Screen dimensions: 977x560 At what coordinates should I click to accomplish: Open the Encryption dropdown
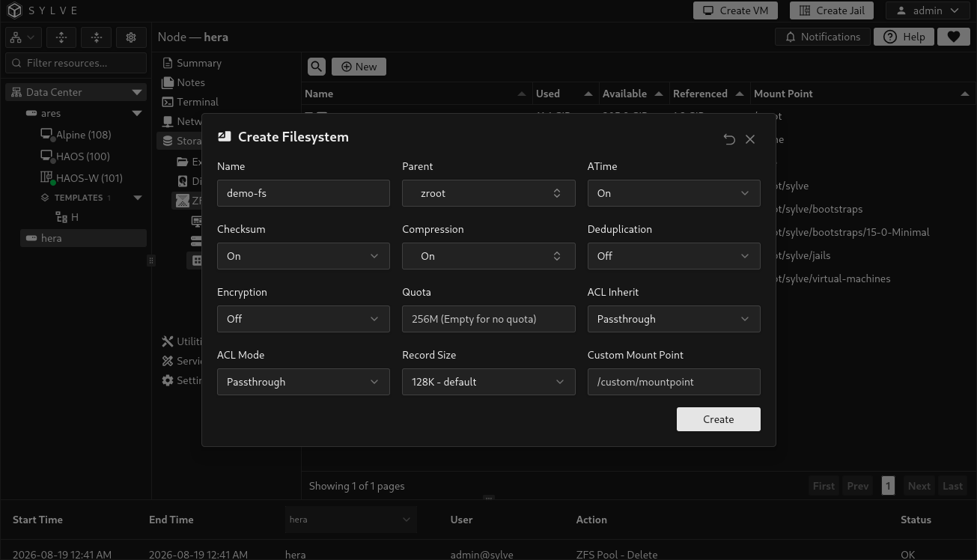tap(303, 319)
